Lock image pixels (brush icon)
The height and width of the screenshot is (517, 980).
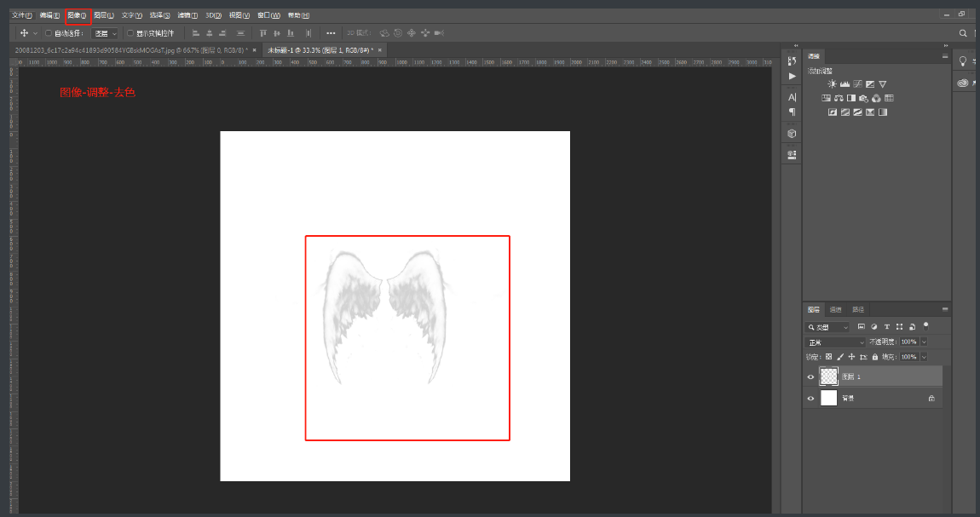pos(840,357)
